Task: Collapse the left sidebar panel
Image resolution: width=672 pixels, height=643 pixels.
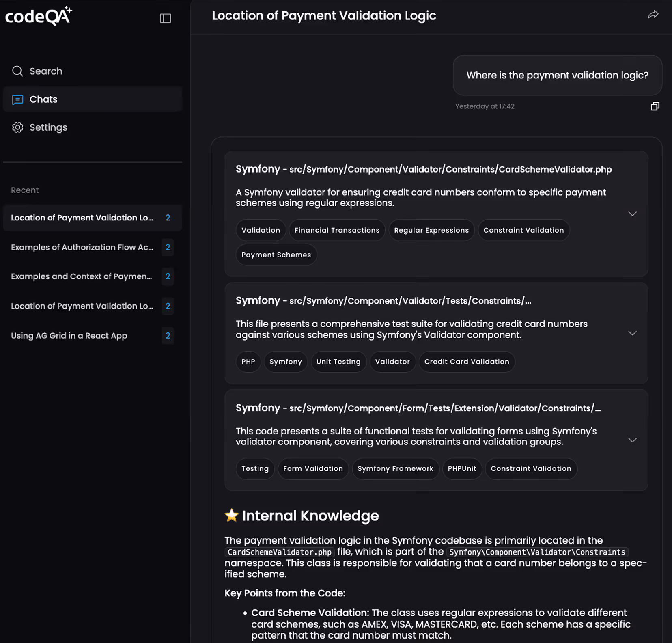Action: 166,18
